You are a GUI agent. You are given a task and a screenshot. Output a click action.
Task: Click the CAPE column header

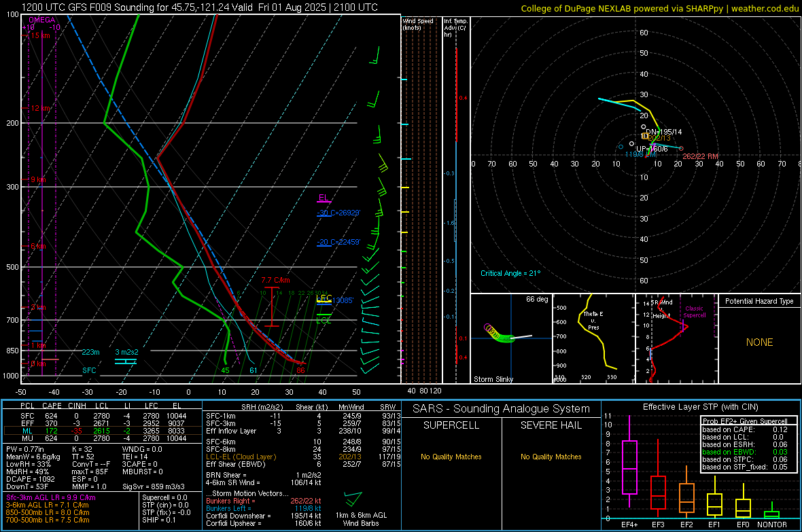(x=52, y=406)
